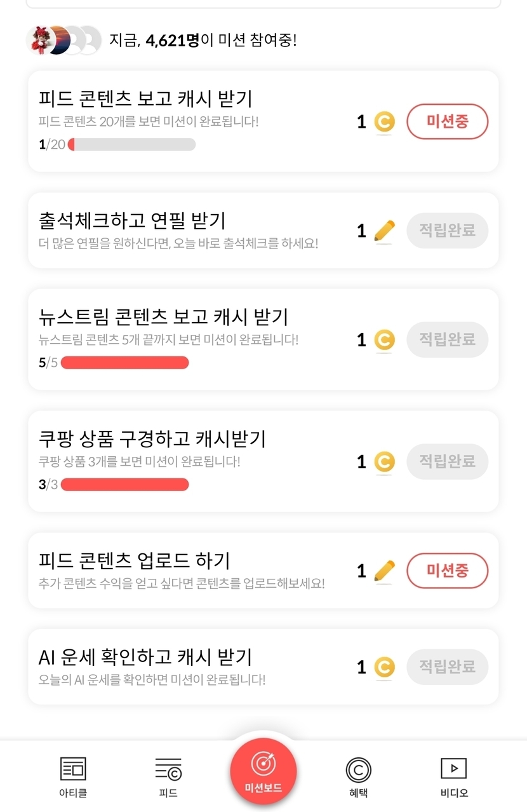Screen dimensions: 527x812
Task: Open the 뉴스트림 콘텐츠 보고 캐시 받기 mission title
Action: point(163,316)
